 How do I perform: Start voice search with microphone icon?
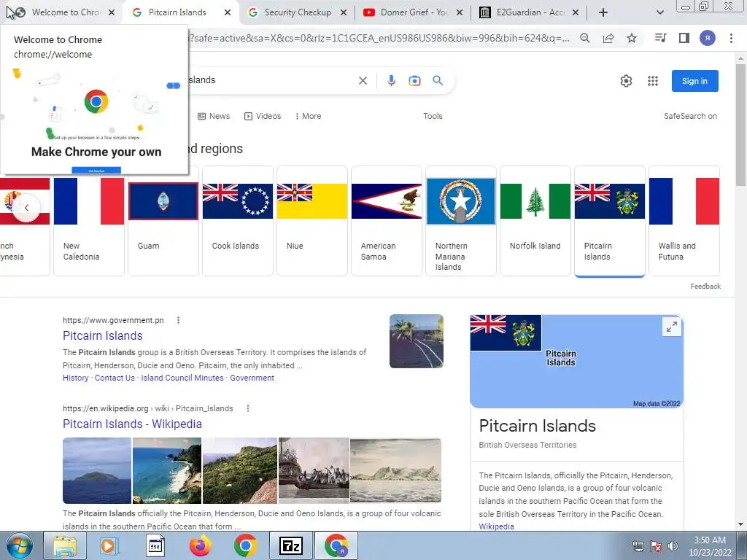tap(391, 80)
